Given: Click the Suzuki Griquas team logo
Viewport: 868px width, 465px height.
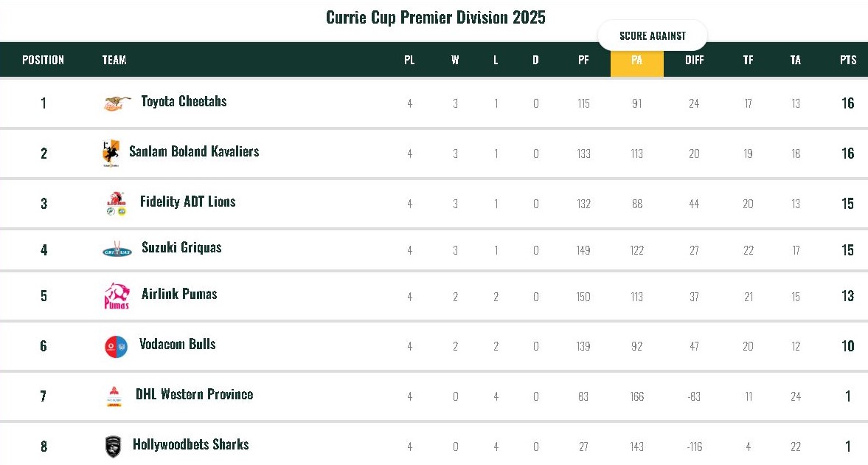Looking at the screenshot, I should (117, 250).
